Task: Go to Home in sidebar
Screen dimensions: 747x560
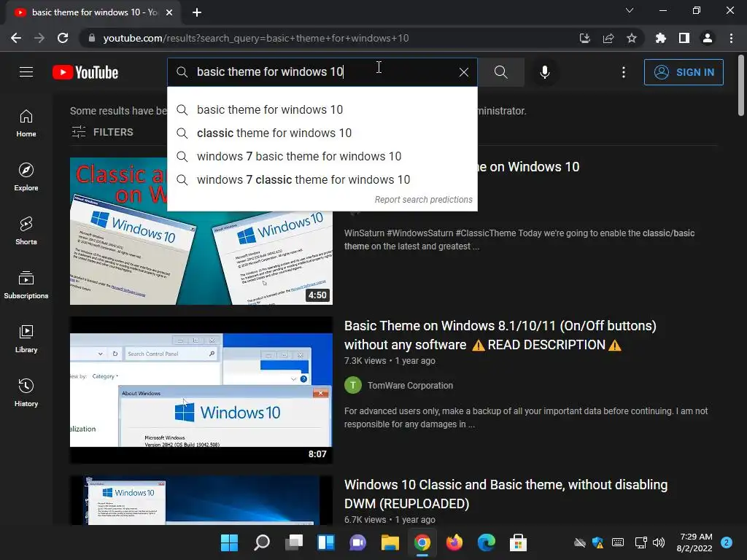Action: click(x=26, y=123)
